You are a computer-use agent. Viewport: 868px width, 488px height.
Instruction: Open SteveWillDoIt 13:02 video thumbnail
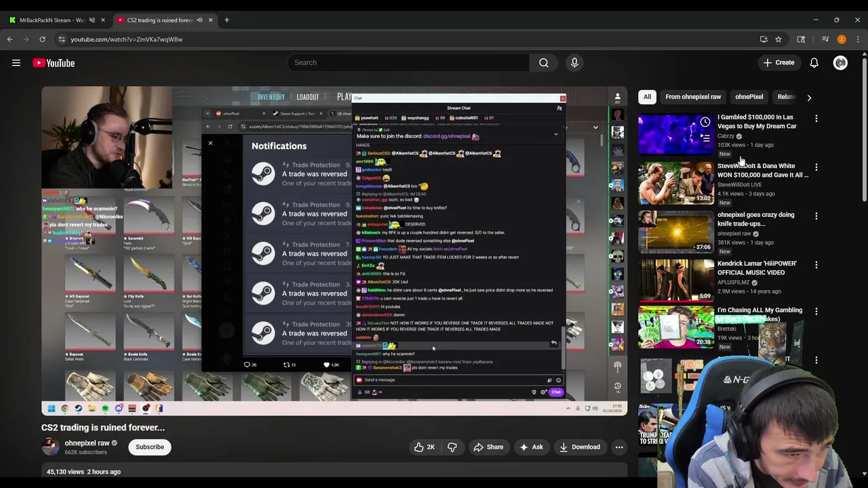[675, 184]
